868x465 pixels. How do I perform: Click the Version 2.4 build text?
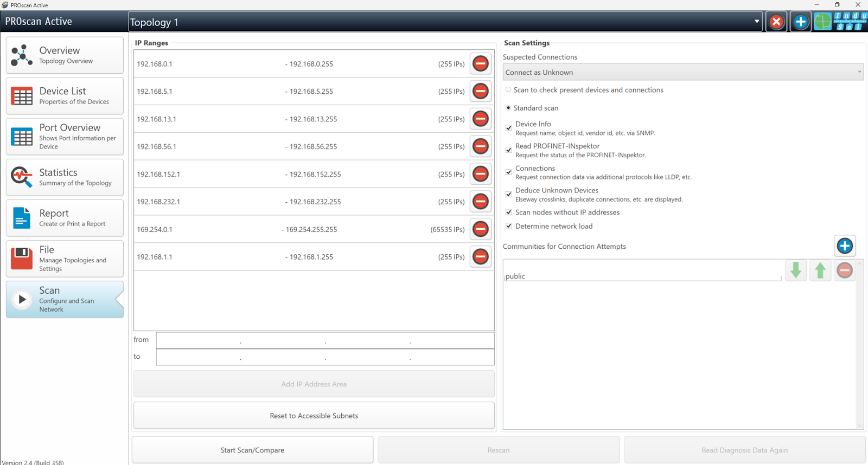33,462
